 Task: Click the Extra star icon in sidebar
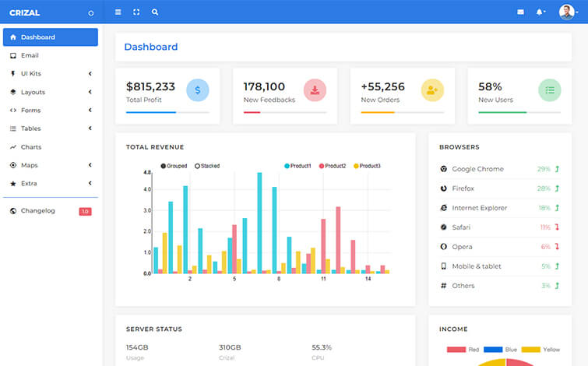pyautogui.click(x=13, y=183)
